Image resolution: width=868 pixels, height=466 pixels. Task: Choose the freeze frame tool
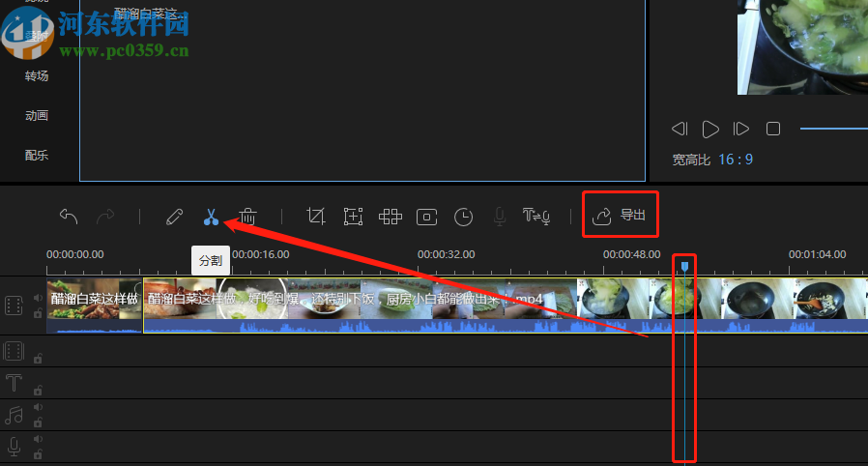tap(427, 217)
